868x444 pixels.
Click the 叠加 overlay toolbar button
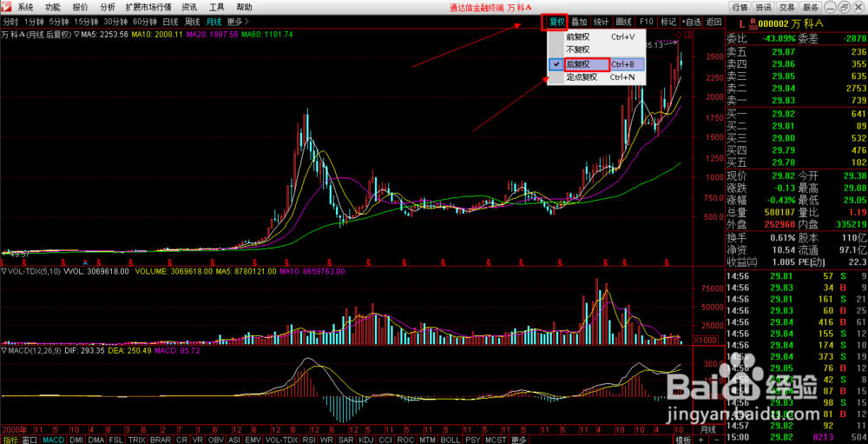[x=579, y=23]
